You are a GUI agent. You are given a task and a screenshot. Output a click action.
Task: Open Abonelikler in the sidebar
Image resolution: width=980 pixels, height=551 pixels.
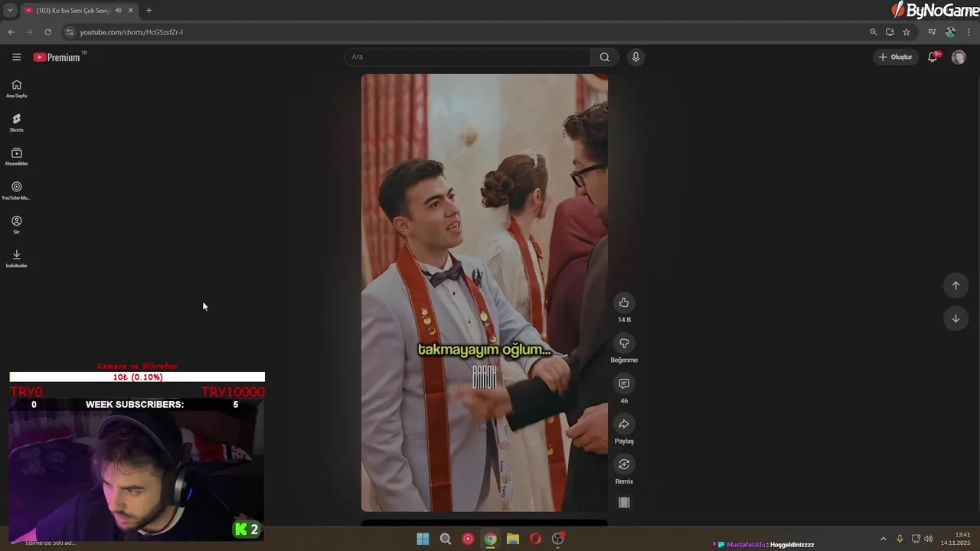pyautogui.click(x=16, y=157)
